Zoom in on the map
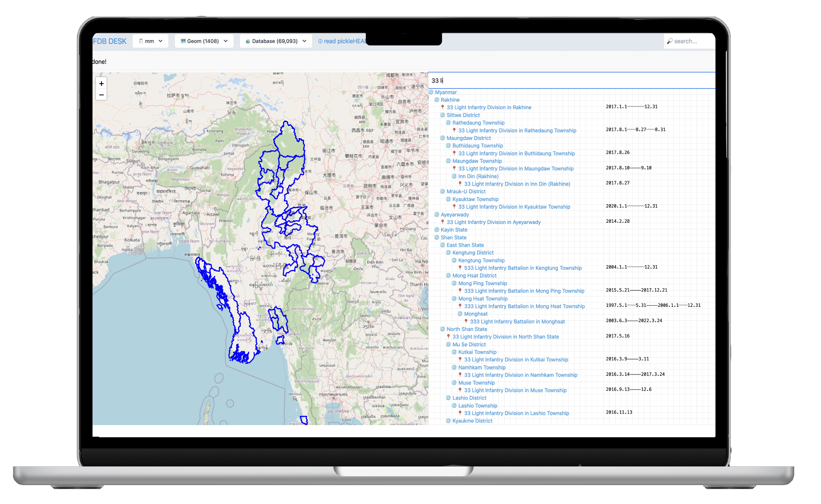 click(x=101, y=84)
